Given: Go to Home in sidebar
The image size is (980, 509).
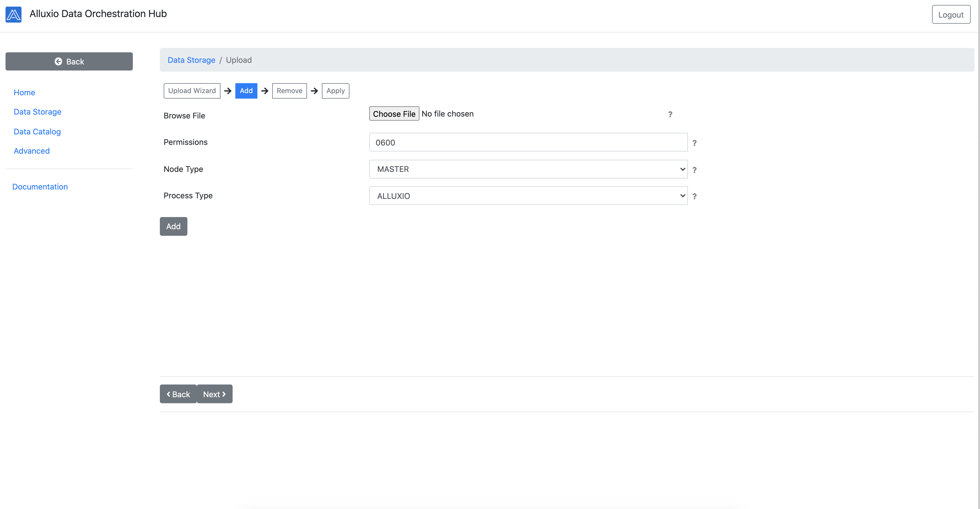Looking at the screenshot, I should tap(24, 92).
